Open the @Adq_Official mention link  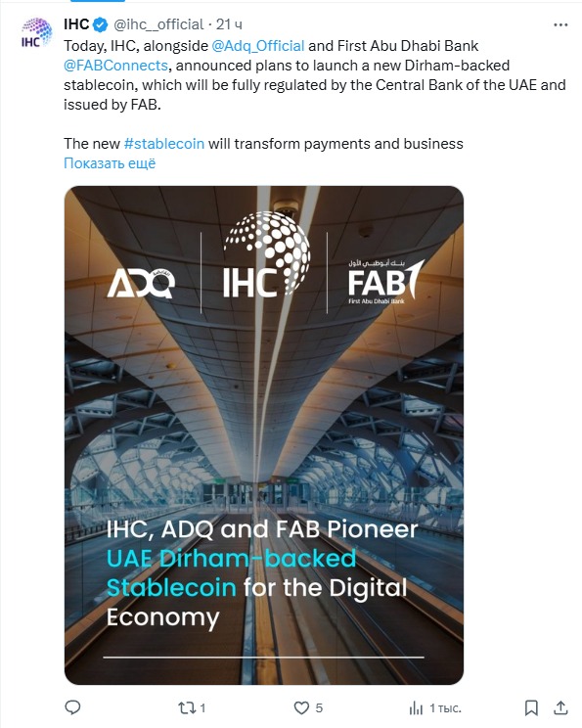(258, 45)
